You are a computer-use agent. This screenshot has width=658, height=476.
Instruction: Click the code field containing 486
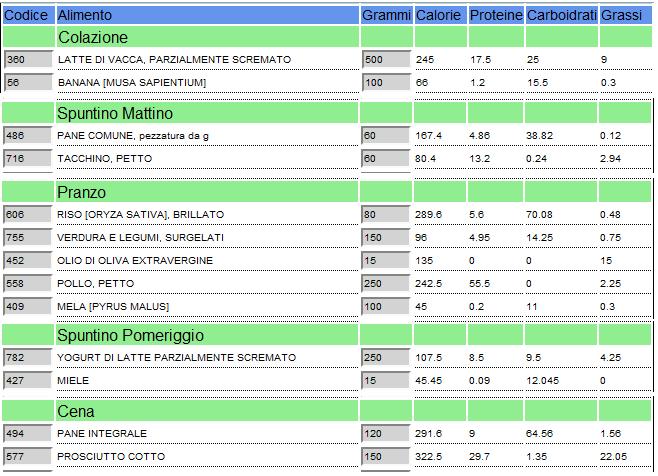28,136
